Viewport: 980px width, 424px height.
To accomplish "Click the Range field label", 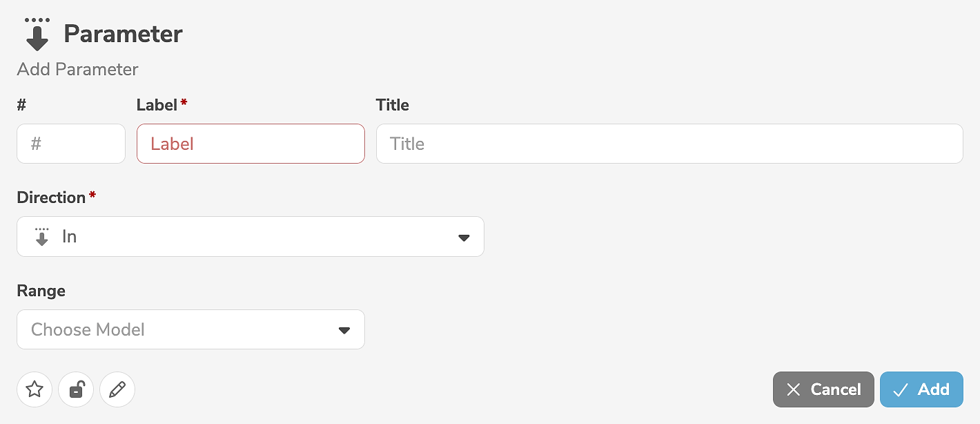I will [41, 291].
